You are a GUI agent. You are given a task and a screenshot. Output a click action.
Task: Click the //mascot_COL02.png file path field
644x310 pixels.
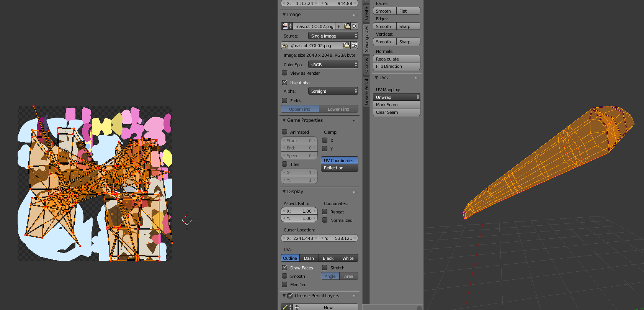(315, 45)
